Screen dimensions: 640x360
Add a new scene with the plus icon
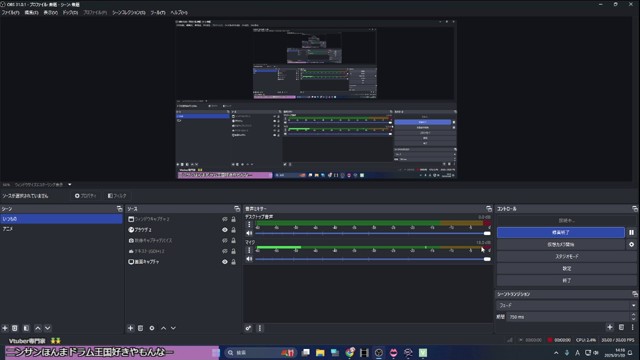pyautogui.click(x=5, y=328)
